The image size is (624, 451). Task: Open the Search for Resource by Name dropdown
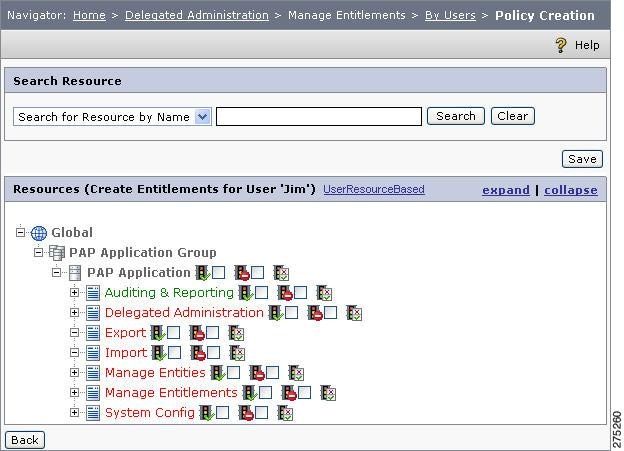[203, 117]
